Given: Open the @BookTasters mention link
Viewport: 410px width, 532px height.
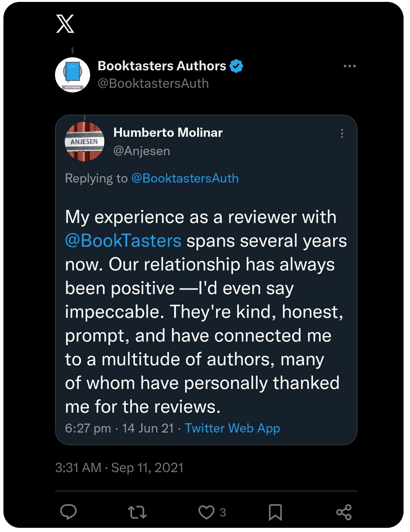Looking at the screenshot, I should (x=123, y=241).
